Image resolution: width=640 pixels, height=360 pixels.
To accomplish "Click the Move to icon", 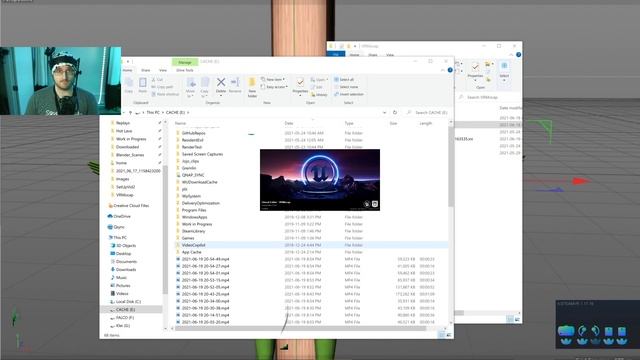I will 191,83.
